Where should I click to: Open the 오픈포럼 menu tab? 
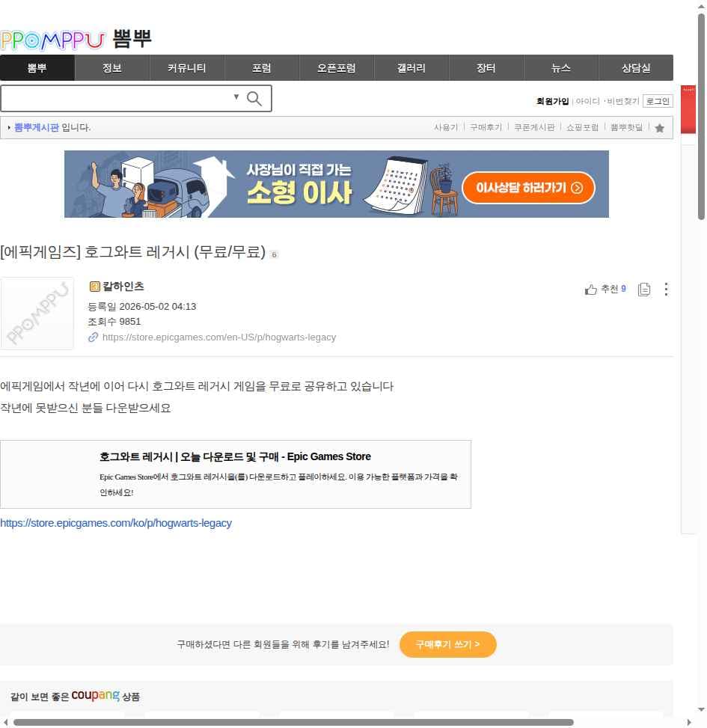tap(337, 68)
